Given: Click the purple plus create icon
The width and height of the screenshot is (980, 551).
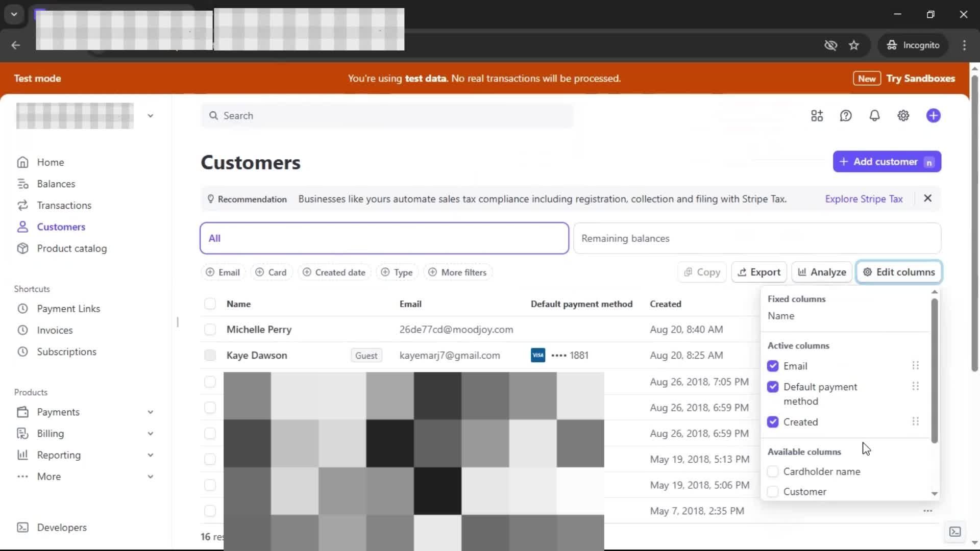Looking at the screenshot, I should tap(933, 116).
